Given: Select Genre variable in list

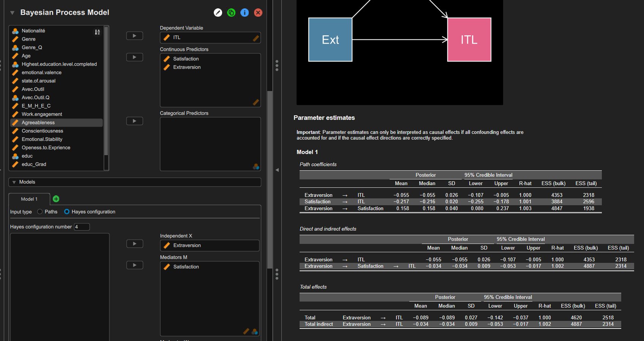Looking at the screenshot, I should [56, 39].
